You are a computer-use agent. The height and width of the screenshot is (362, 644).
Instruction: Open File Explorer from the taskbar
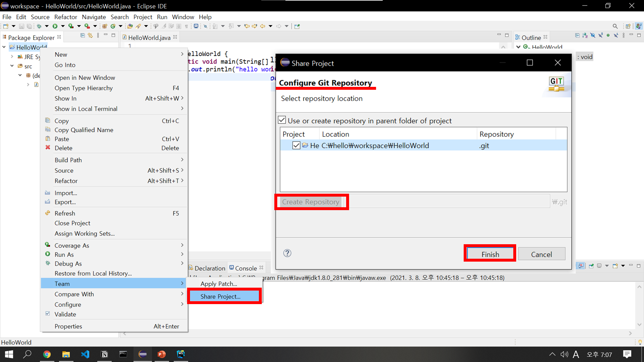coord(66,354)
